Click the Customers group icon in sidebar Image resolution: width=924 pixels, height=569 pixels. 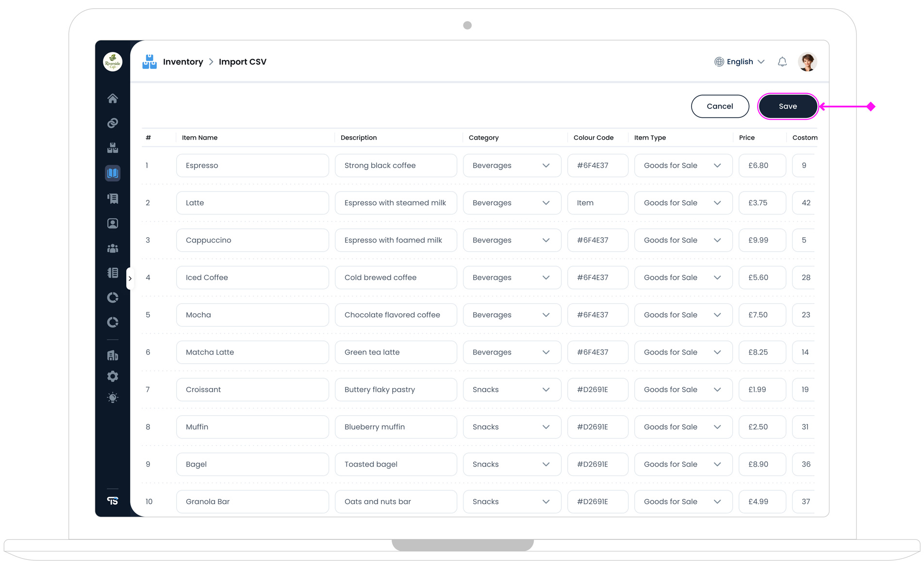pos(113,248)
